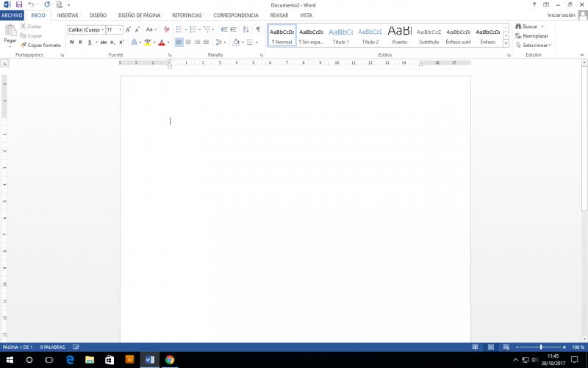Toggle superscript formatting

point(121,42)
